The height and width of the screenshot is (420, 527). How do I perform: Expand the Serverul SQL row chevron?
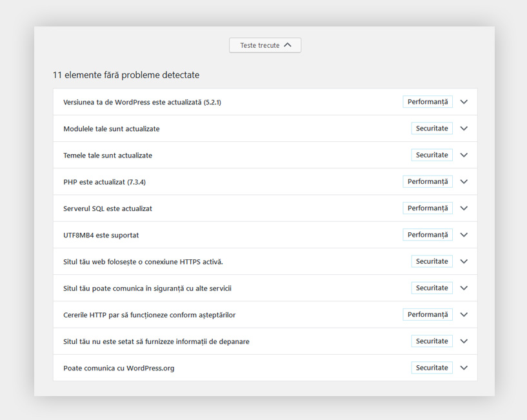pyautogui.click(x=464, y=208)
